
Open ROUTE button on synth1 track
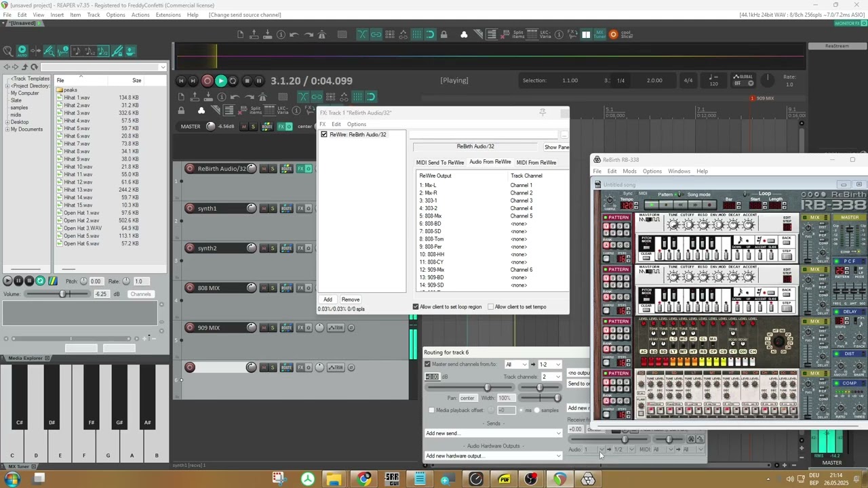pyautogui.click(x=286, y=208)
